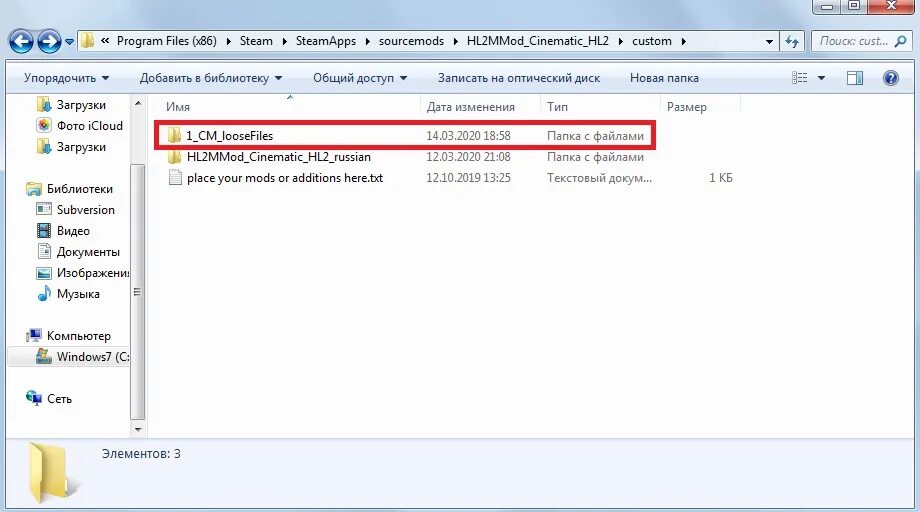Sort by the Дата изменения column
The image size is (920, 512).
pos(471,107)
